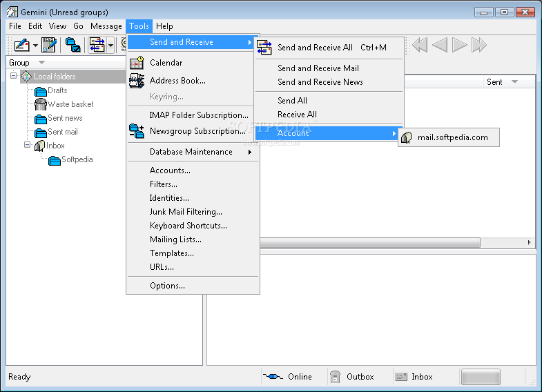The image size is (542, 392).
Task: Open the View menu
Action: pos(57,26)
